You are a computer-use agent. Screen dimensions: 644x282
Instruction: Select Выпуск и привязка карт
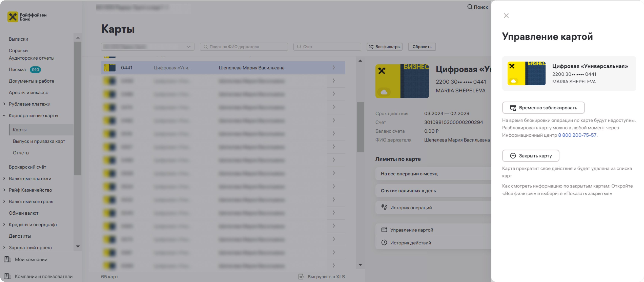click(x=39, y=141)
